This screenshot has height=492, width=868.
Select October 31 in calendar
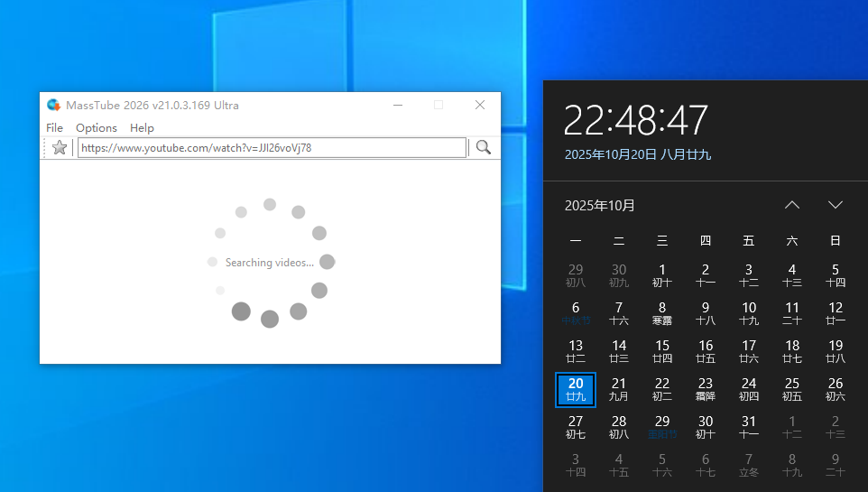pyautogui.click(x=749, y=427)
